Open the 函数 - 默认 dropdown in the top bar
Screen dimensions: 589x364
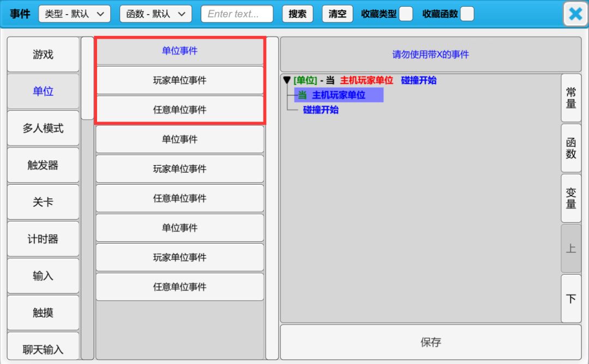[155, 14]
